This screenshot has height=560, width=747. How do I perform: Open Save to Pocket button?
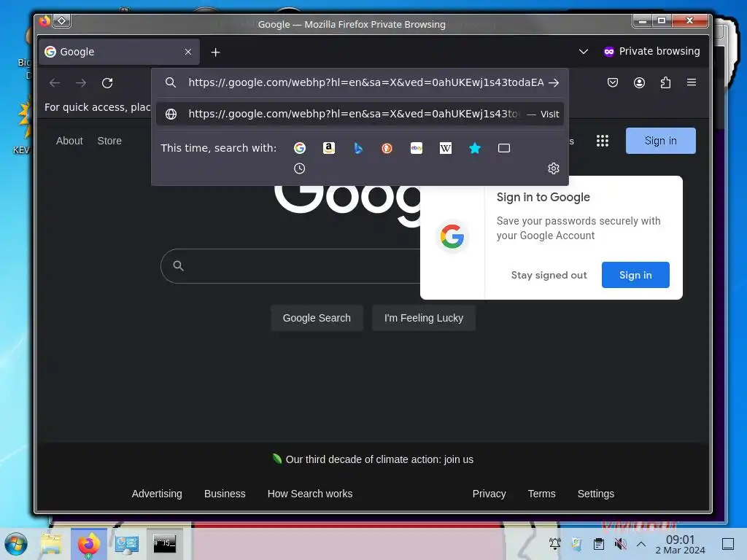[x=613, y=83]
